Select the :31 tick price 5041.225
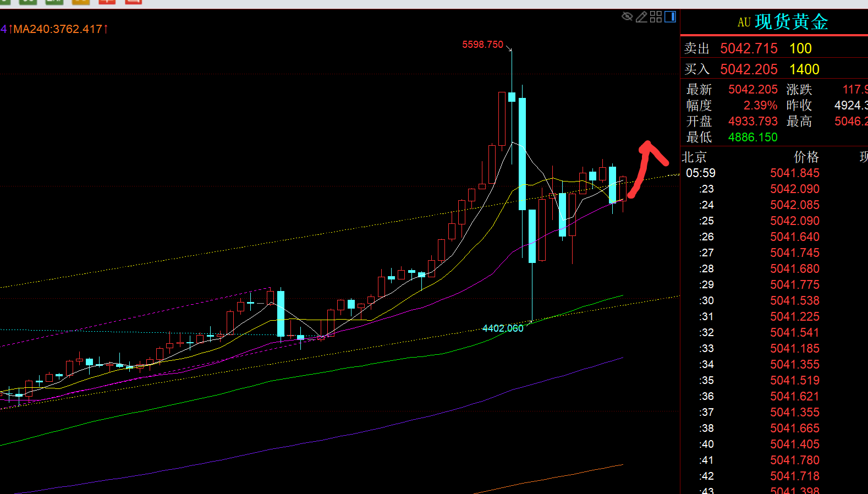 point(795,317)
